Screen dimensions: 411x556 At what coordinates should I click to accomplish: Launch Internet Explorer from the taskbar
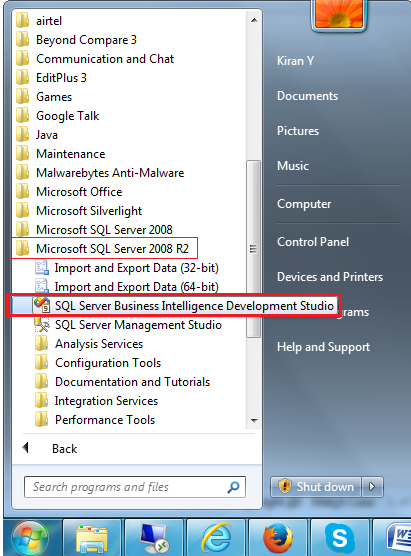(x=216, y=538)
